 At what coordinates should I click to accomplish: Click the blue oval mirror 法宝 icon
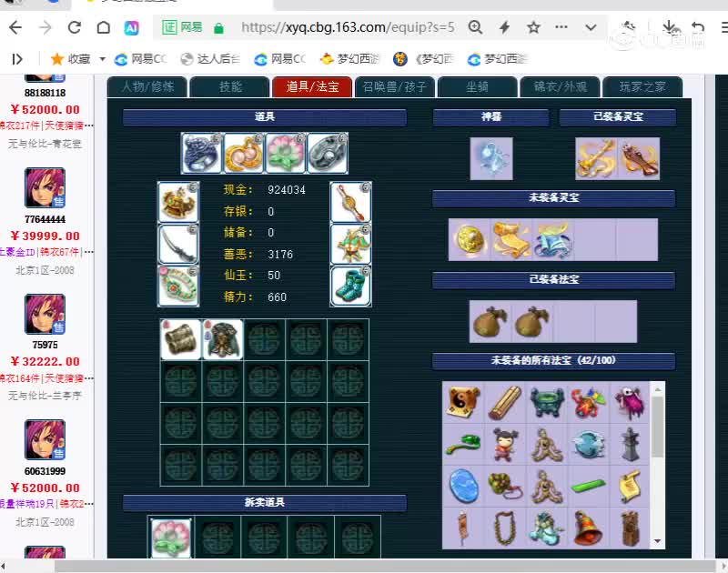pyautogui.click(x=463, y=487)
